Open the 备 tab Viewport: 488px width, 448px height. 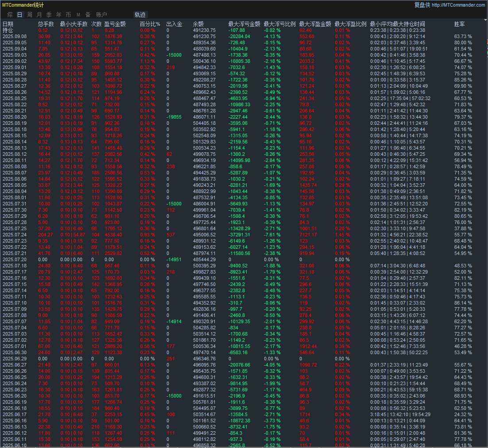click(88, 15)
